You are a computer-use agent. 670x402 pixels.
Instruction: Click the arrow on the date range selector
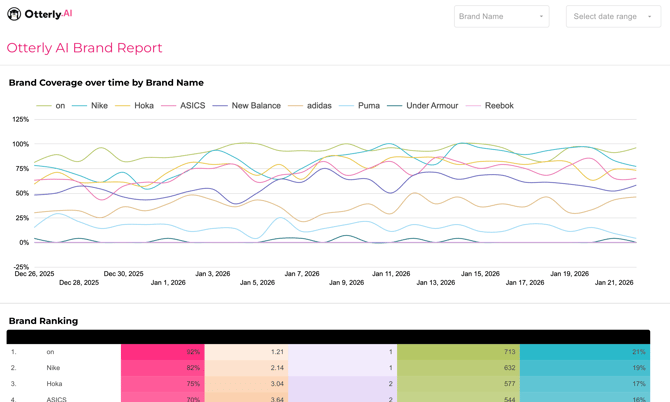(649, 17)
